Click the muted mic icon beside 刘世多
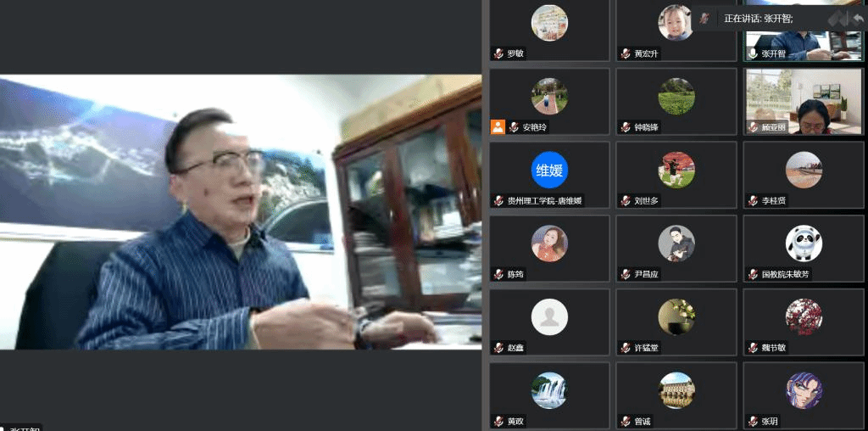868x431 pixels. tap(626, 201)
